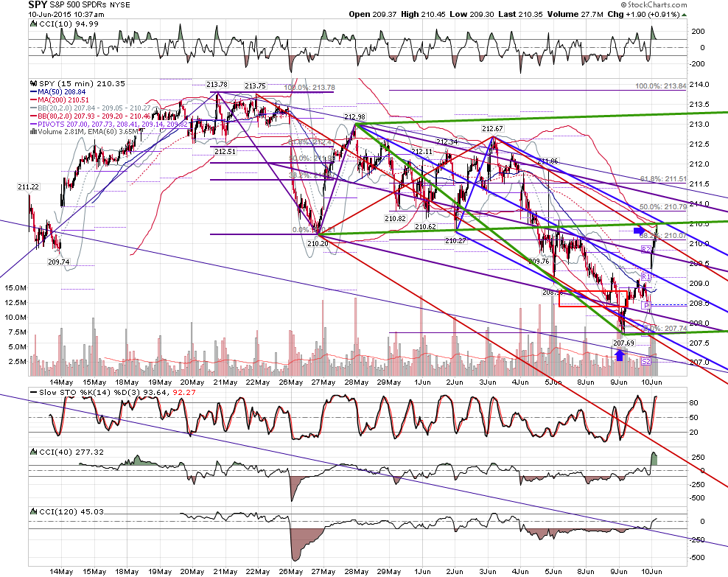This screenshot has height=577, width=728.
Task: Click the 207.69 price low label
Action: coord(623,343)
